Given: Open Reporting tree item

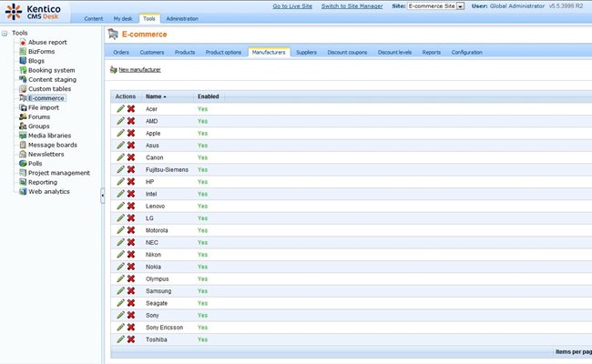Looking at the screenshot, I should [43, 182].
